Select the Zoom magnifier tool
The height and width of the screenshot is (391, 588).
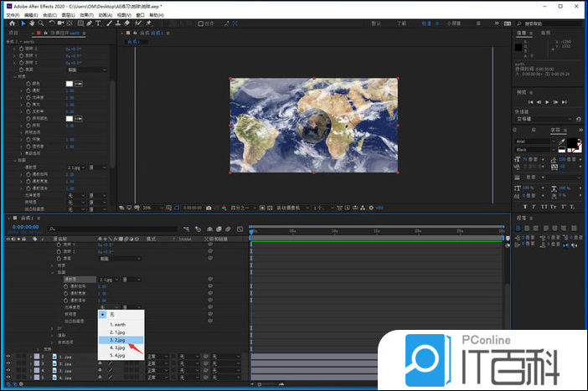point(40,23)
